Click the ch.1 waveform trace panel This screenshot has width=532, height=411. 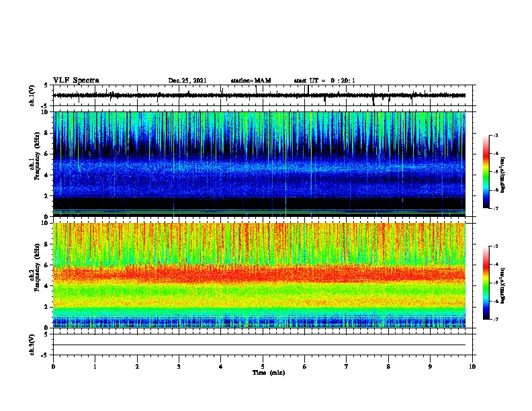pos(264,95)
